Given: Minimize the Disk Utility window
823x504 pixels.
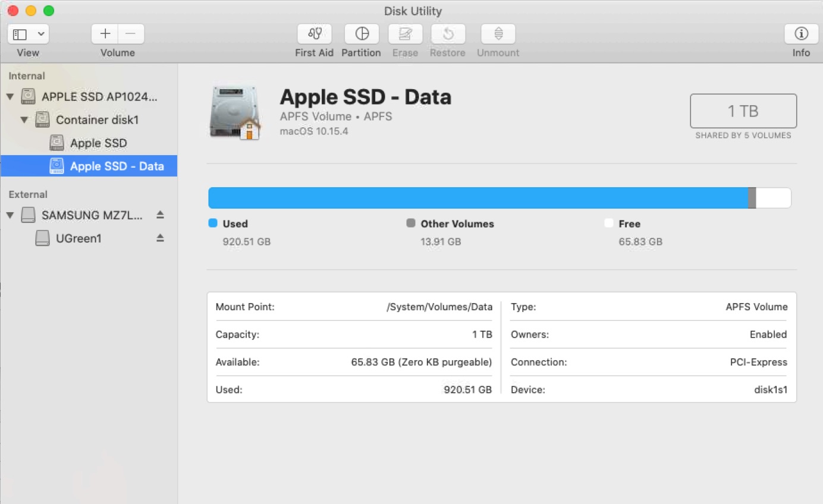Looking at the screenshot, I should [31, 11].
